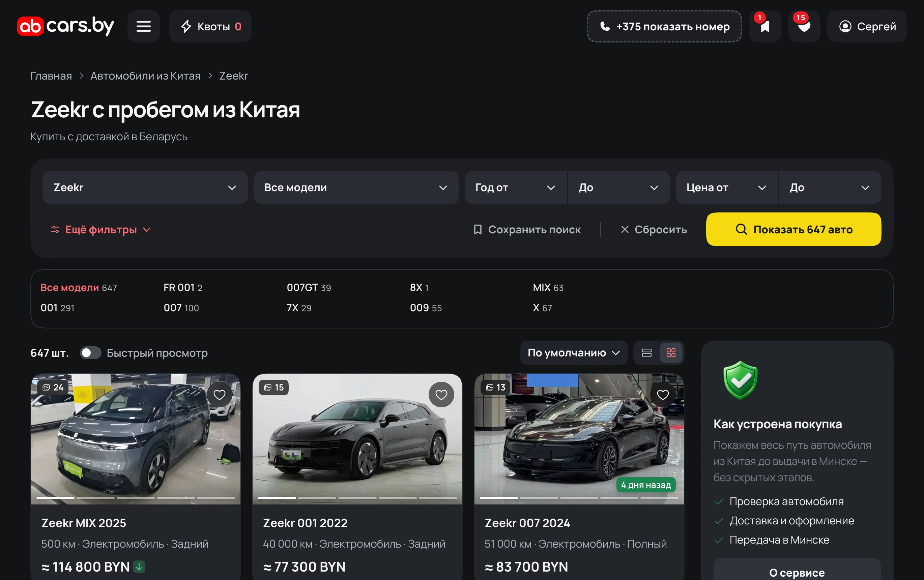Viewport: 924px width, 580px height.
Task: Select model 7X filter
Action: [x=299, y=308]
